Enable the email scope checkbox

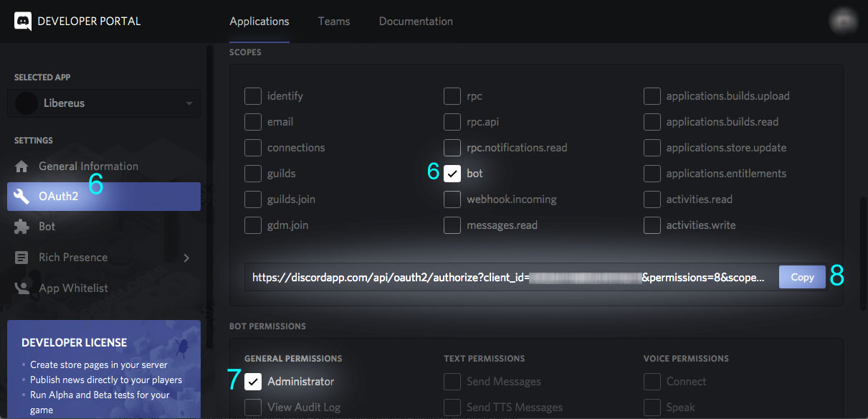coord(253,122)
